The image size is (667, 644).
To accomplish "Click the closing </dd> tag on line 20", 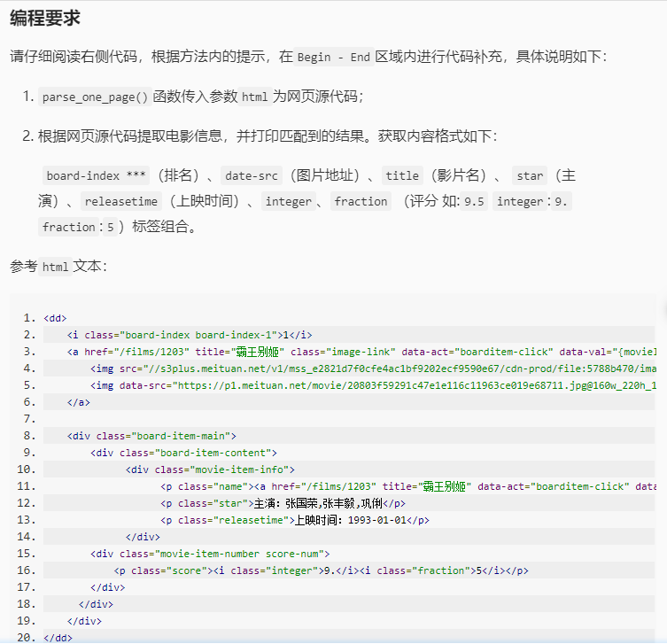I will click(58, 638).
